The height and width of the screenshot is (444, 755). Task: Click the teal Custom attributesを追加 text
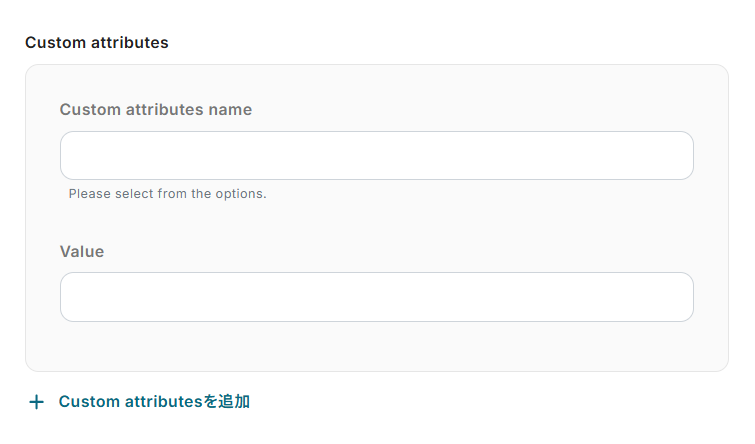click(154, 402)
